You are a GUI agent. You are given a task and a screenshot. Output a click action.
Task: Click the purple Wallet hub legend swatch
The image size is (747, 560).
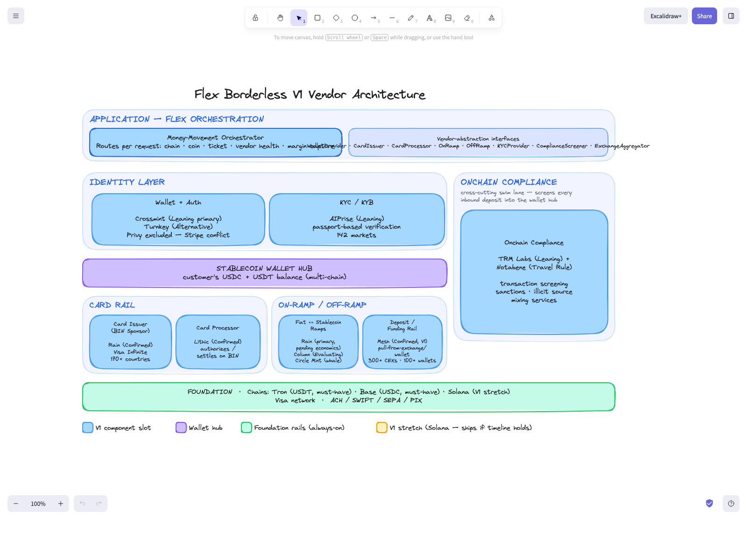coord(181,427)
